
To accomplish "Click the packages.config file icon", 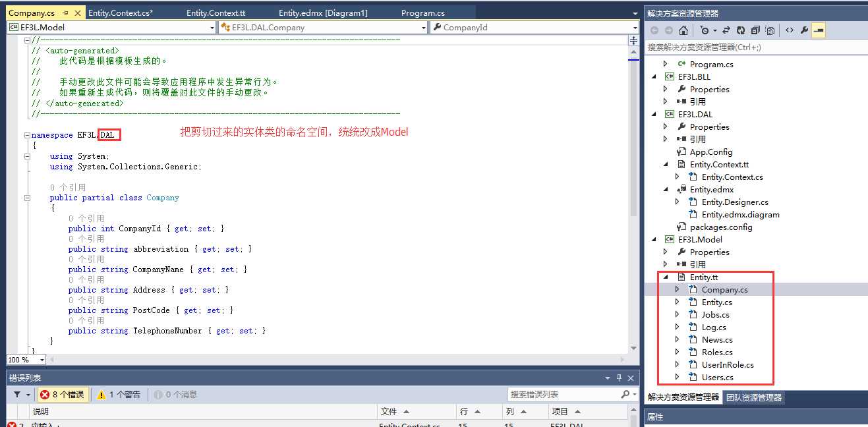I will [x=681, y=227].
